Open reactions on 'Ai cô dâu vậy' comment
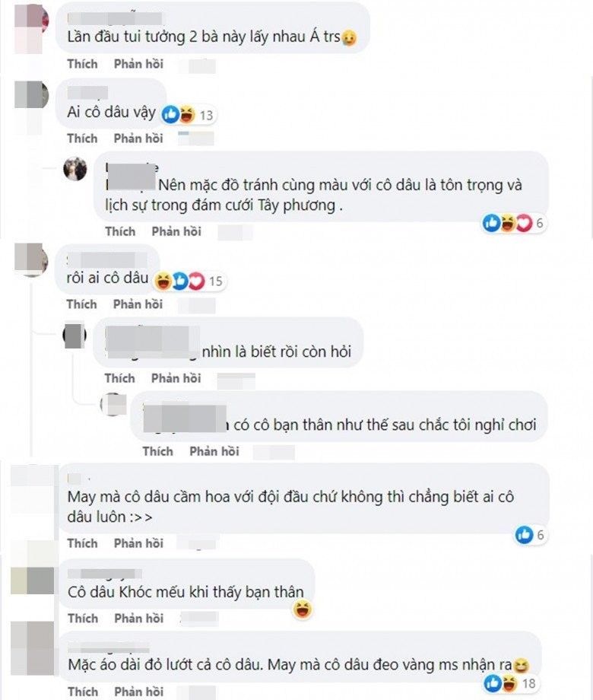 pyautogui.click(x=188, y=115)
